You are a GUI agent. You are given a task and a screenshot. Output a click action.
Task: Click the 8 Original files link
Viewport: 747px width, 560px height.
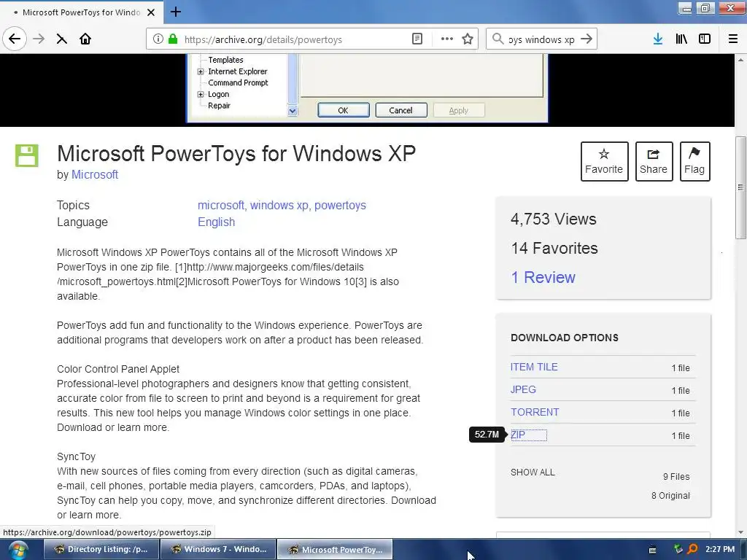coord(670,496)
